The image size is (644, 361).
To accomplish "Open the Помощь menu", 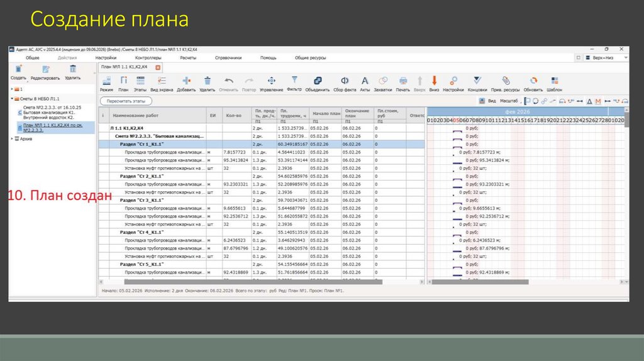I will (268, 58).
